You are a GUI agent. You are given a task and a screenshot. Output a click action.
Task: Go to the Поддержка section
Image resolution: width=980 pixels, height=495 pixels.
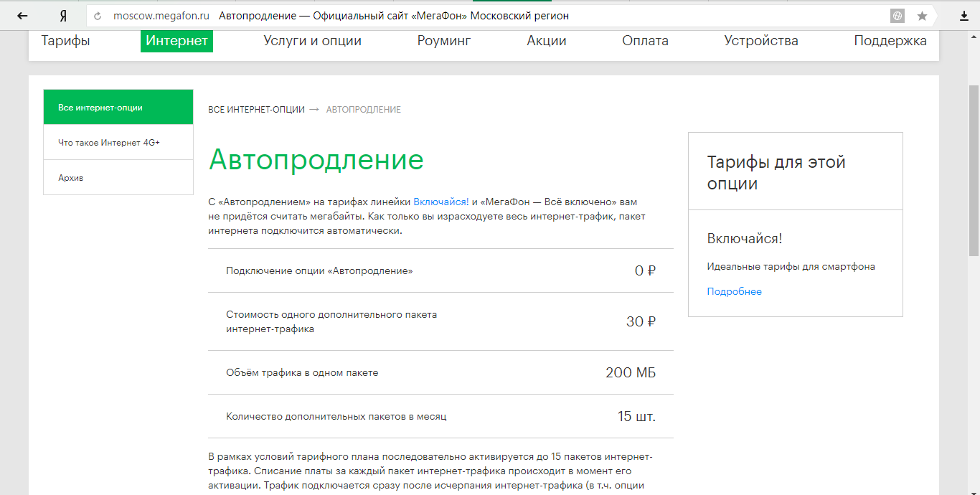pyautogui.click(x=890, y=41)
